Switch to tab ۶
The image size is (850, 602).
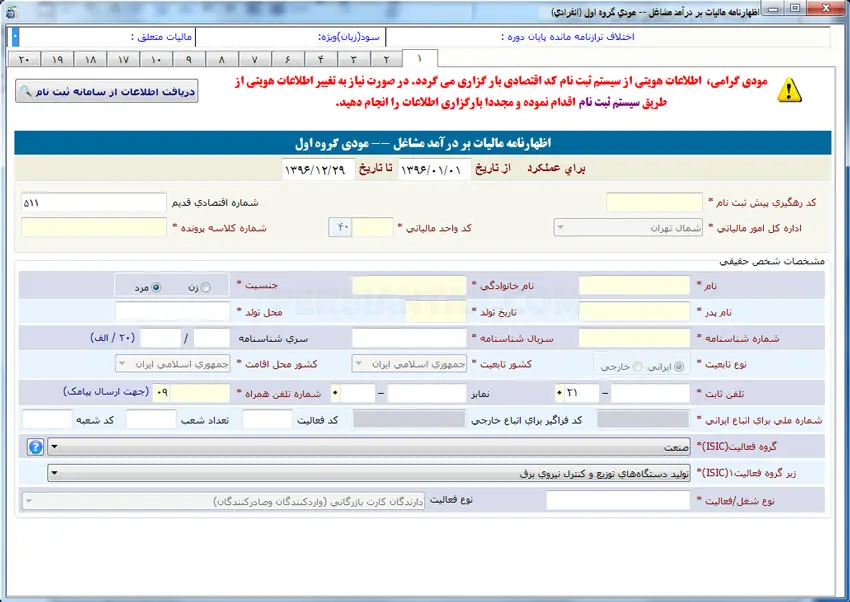[x=287, y=59]
